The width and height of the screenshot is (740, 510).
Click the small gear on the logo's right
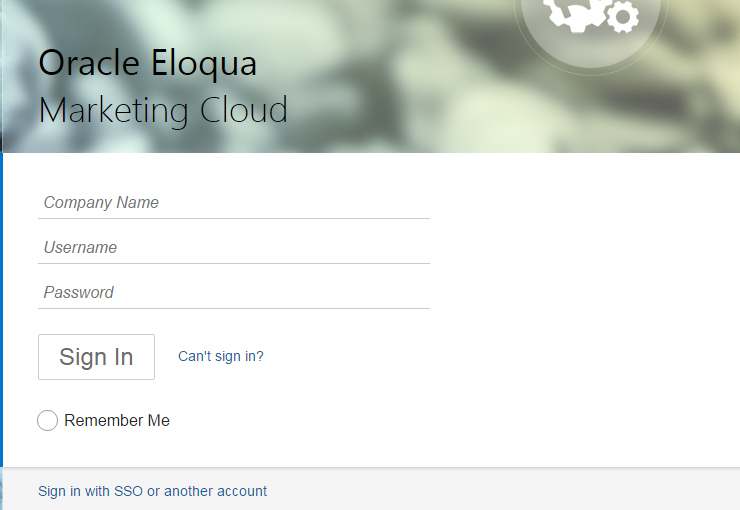[623, 16]
